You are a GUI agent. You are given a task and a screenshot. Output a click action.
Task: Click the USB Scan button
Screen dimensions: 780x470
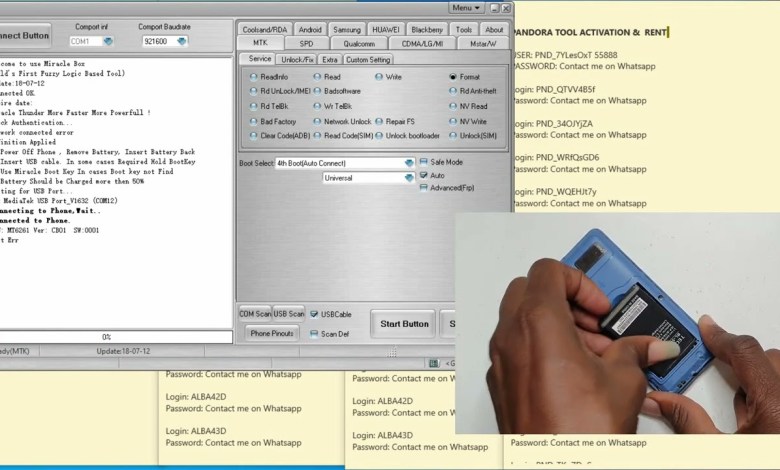(x=289, y=314)
